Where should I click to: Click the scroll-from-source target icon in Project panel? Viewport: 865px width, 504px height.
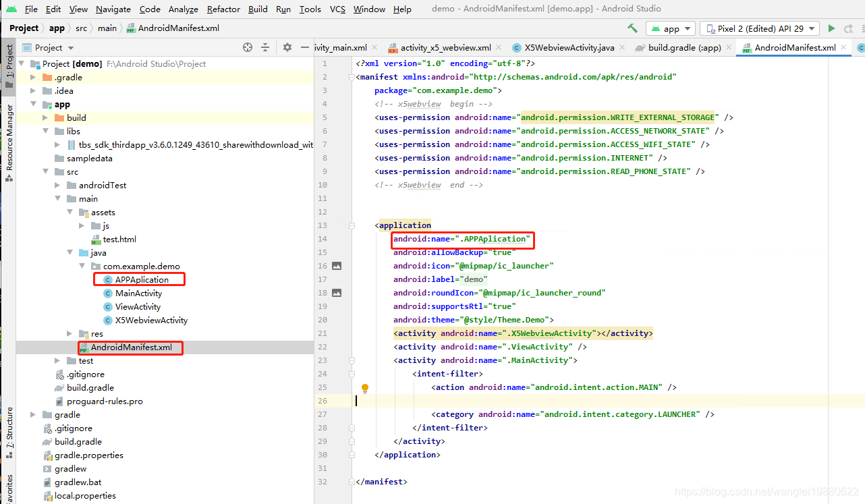pyautogui.click(x=247, y=47)
